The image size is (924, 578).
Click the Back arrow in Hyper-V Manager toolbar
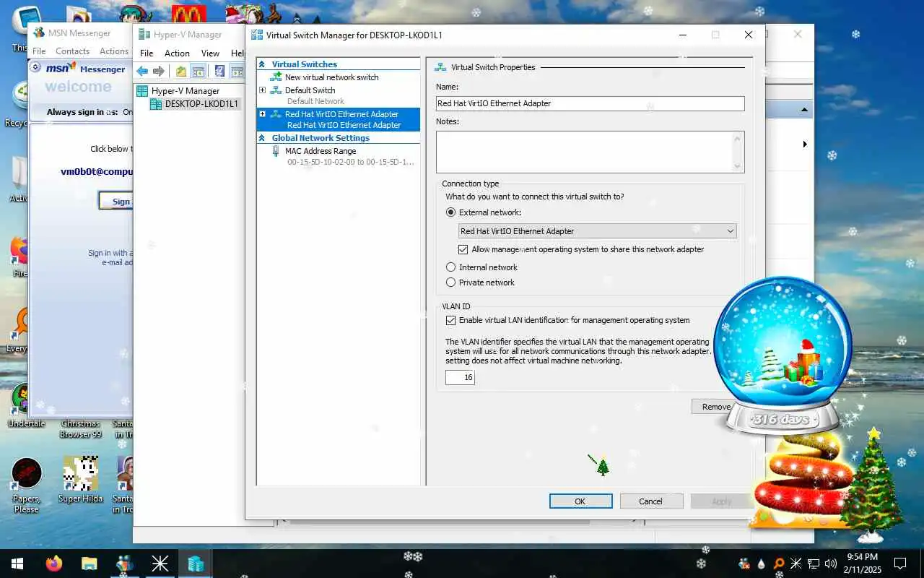click(142, 71)
